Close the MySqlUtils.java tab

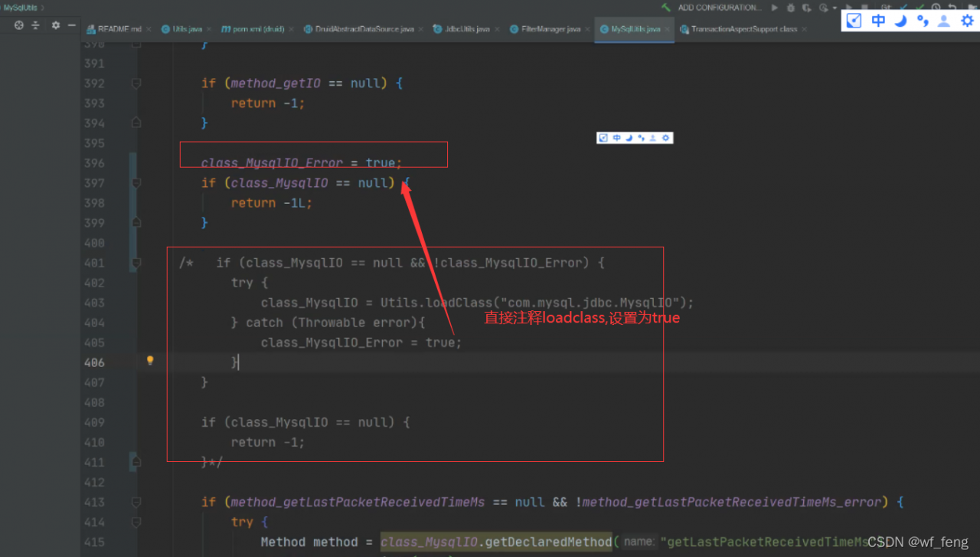pyautogui.click(x=667, y=29)
